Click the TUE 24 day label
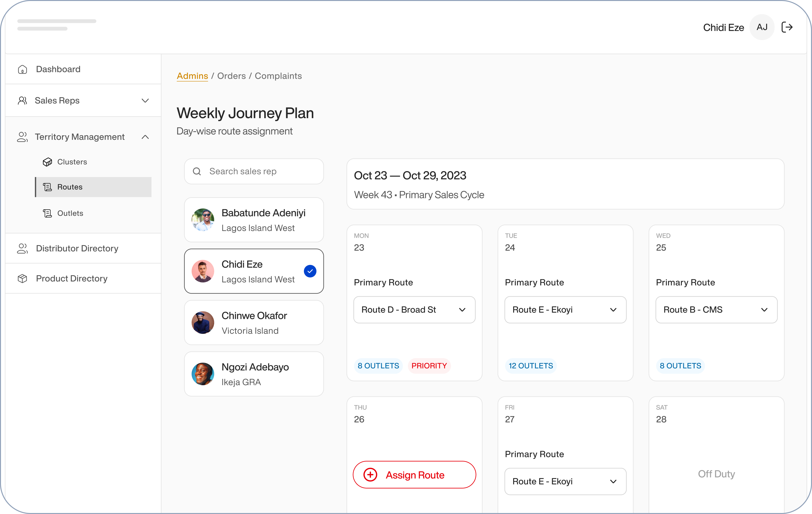812x514 pixels. (511, 242)
